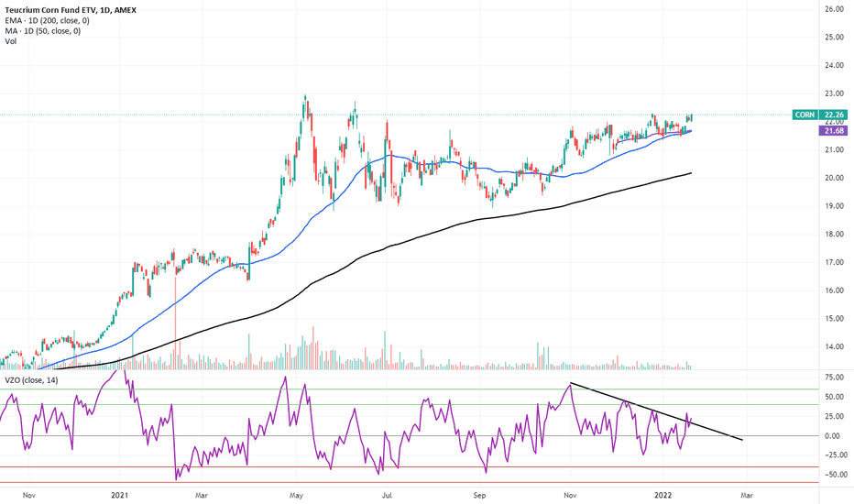This screenshot has width=854, height=504.
Task: Click the -25.00 VZO axis label
Action: pyautogui.click(x=835, y=455)
